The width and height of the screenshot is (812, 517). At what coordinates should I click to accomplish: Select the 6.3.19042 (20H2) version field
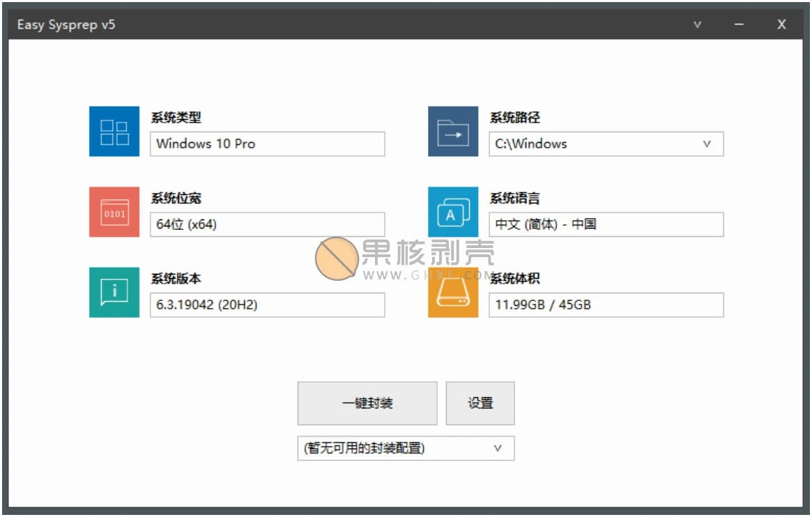267,304
